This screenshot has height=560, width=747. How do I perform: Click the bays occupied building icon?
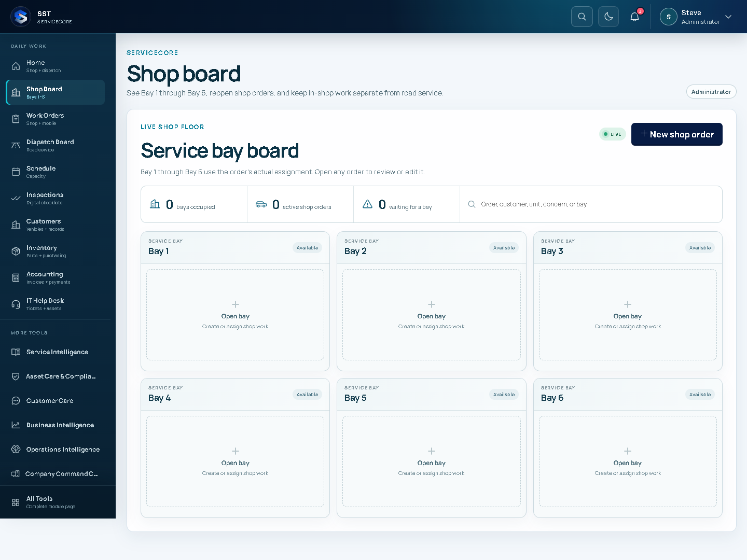[155, 204]
